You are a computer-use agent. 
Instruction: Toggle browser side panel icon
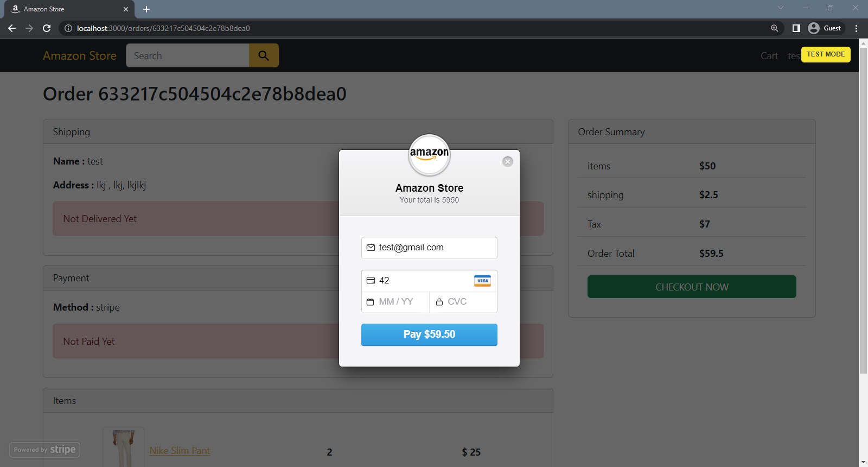click(x=796, y=28)
